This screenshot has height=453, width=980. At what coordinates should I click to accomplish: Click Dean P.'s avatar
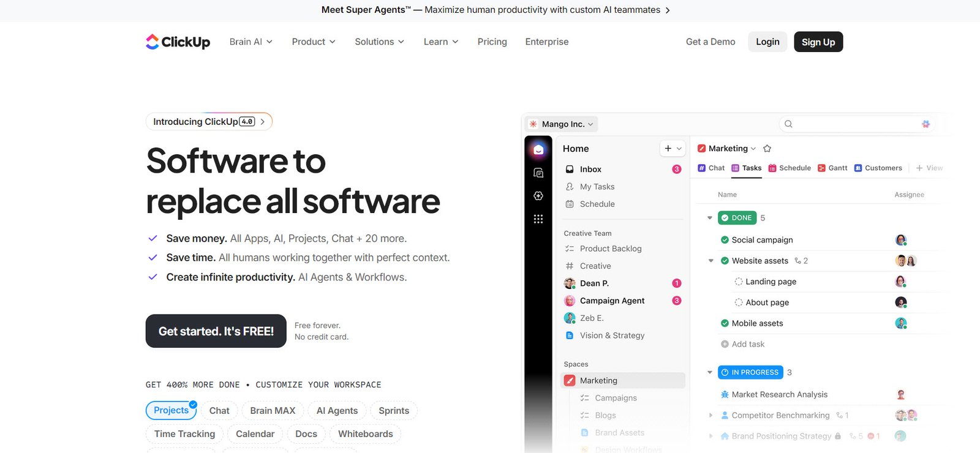(x=570, y=283)
